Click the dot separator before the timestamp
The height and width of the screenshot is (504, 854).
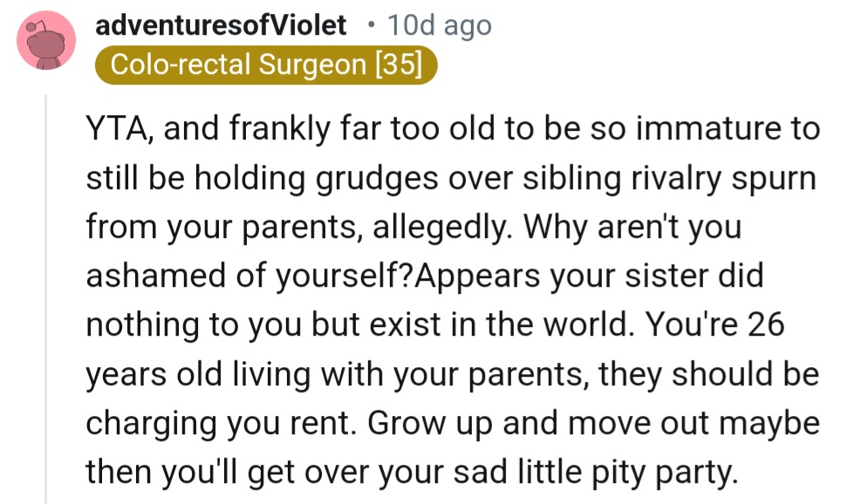[371, 25]
